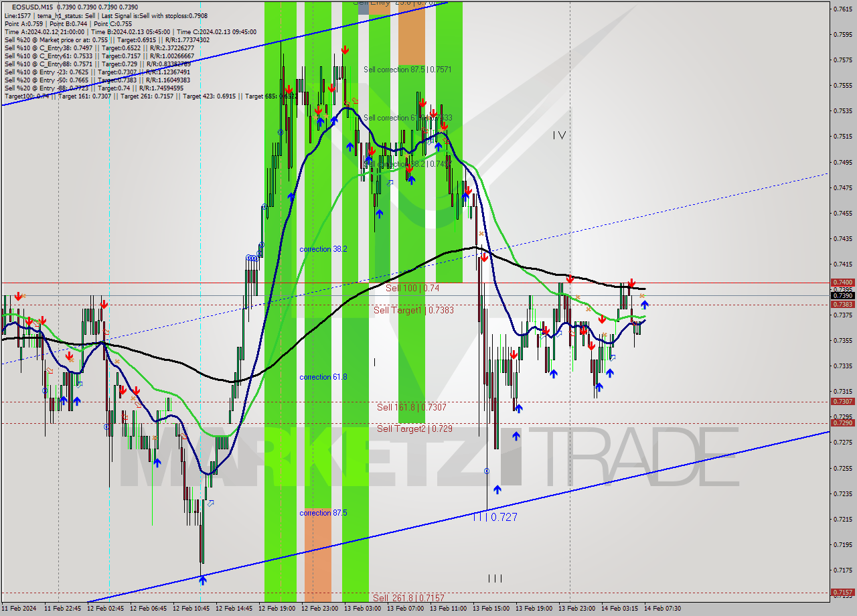Click the red 0.7290 price tag
This screenshot has width=857, height=616.
click(842, 422)
